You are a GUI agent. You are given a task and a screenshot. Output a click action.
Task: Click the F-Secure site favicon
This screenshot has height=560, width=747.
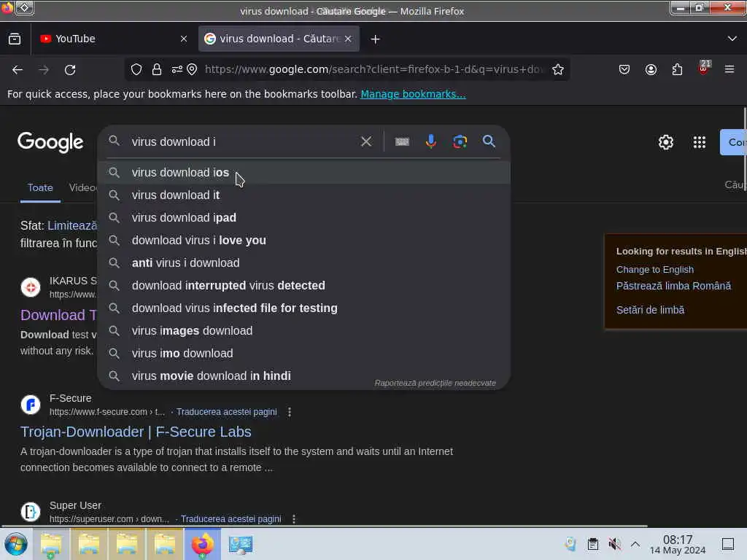coord(31,405)
